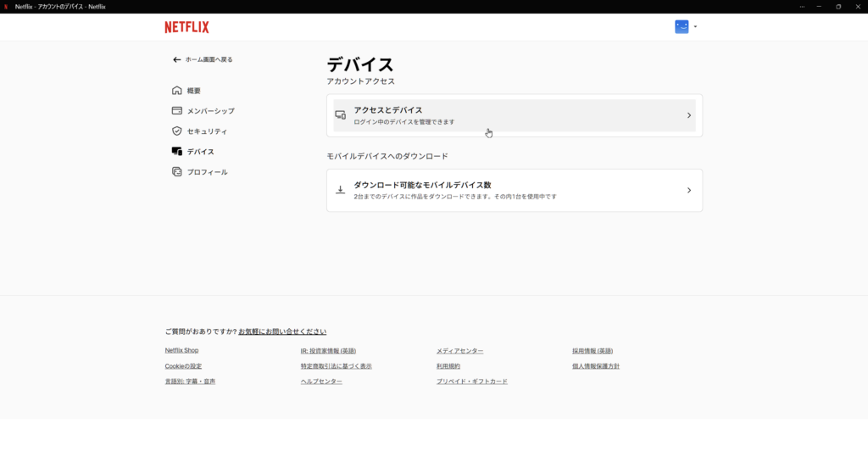This screenshot has height=468, width=868.
Task: Minimize the Netflix window
Action: coord(819,7)
